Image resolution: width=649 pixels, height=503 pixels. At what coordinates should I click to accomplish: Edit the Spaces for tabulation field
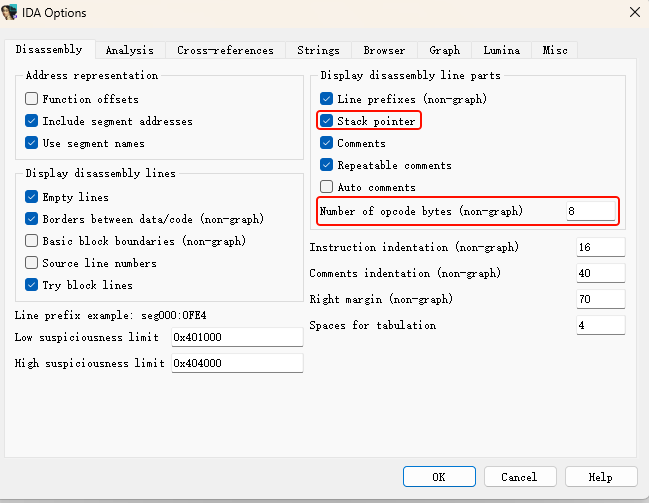[601, 325]
